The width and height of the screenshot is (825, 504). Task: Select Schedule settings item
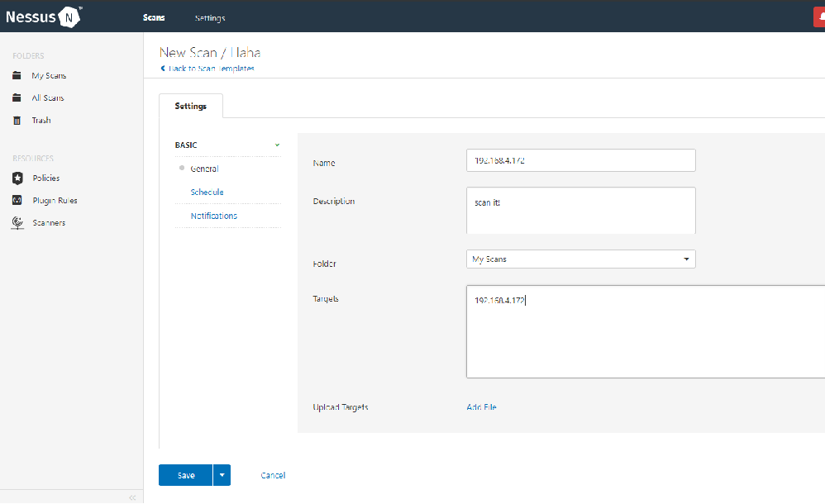[x=207, y=193]
